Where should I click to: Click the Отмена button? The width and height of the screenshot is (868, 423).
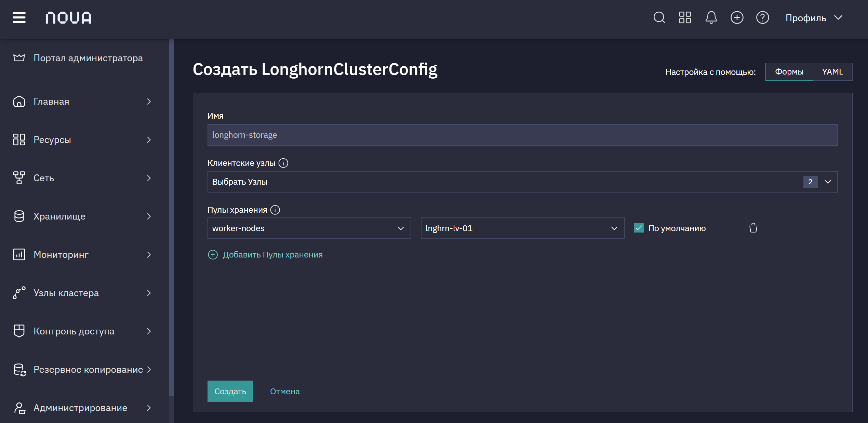click(x=285, y=392)
